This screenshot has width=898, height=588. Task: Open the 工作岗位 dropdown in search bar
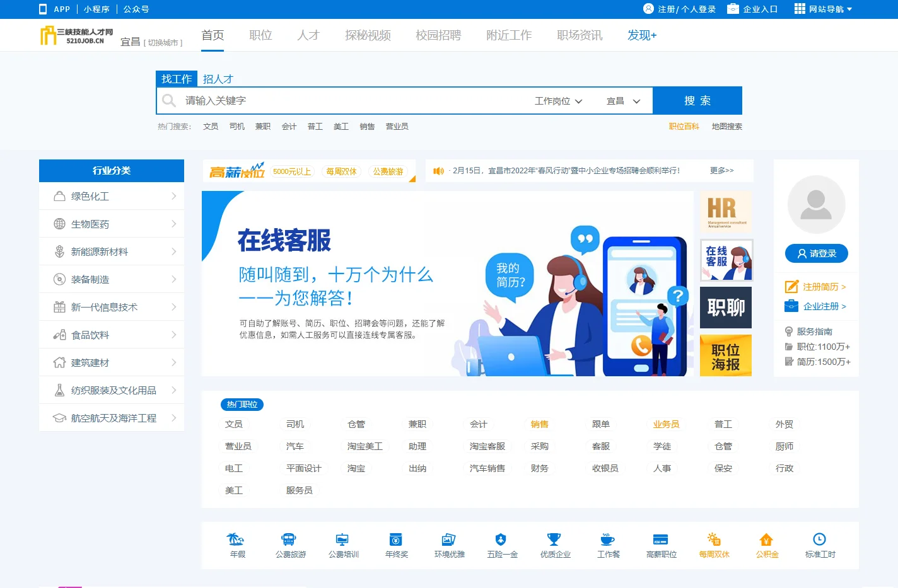[559, 101]
